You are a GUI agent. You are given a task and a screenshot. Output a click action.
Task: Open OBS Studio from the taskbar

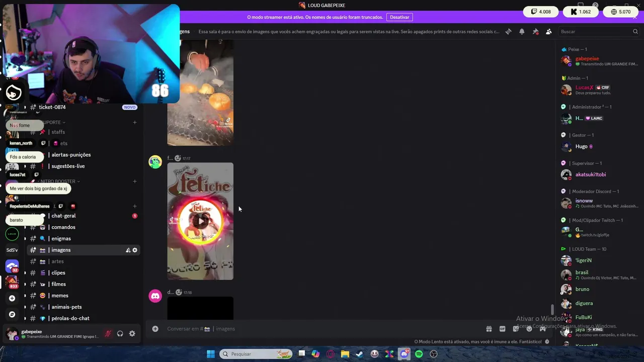[x=434, y=354]
